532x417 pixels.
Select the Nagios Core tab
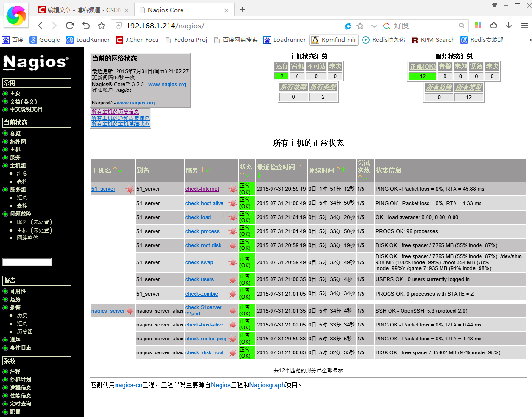coord(183,10)
